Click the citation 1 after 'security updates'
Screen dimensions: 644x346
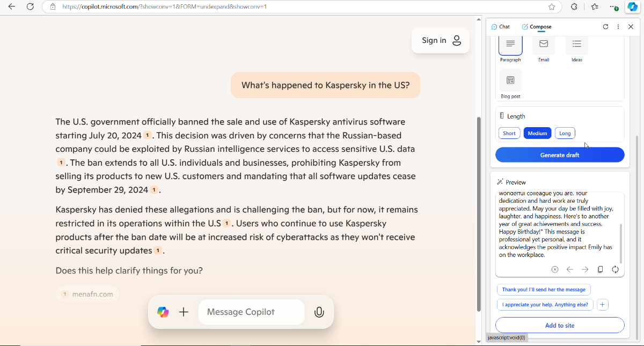[x=158, y=251]
